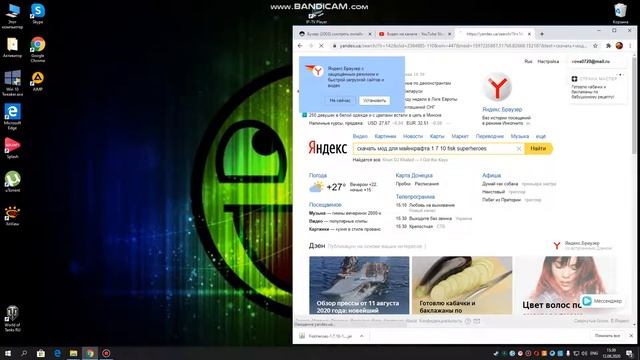This screenshot has width=640, height=360.
Task: Open Музыка service link
Action: click(x=520, y=136)
